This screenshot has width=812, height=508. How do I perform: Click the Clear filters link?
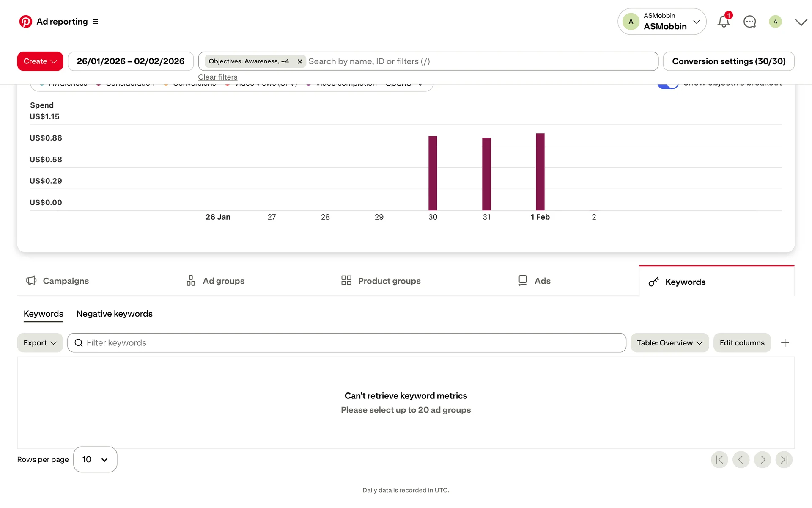pos(217,77)
